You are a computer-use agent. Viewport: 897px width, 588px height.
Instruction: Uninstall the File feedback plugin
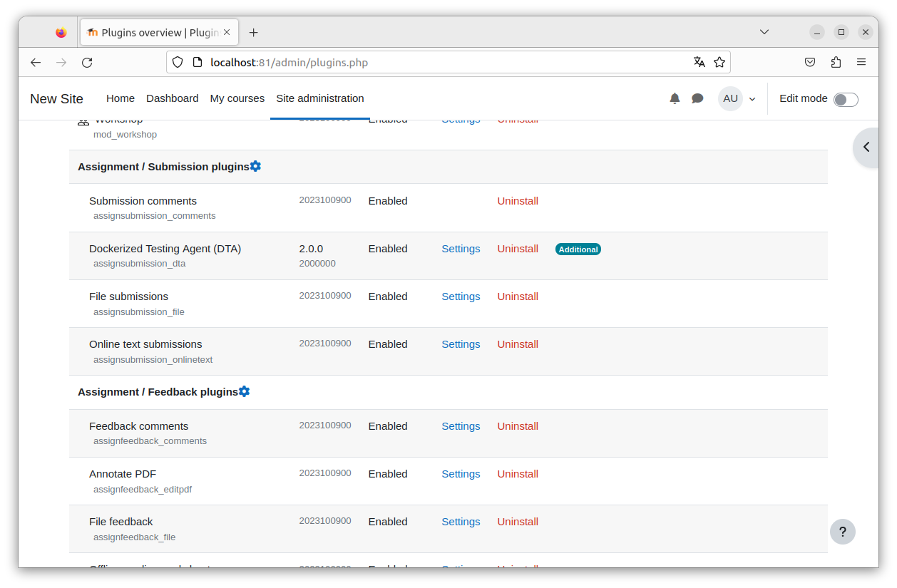point(518,522)
